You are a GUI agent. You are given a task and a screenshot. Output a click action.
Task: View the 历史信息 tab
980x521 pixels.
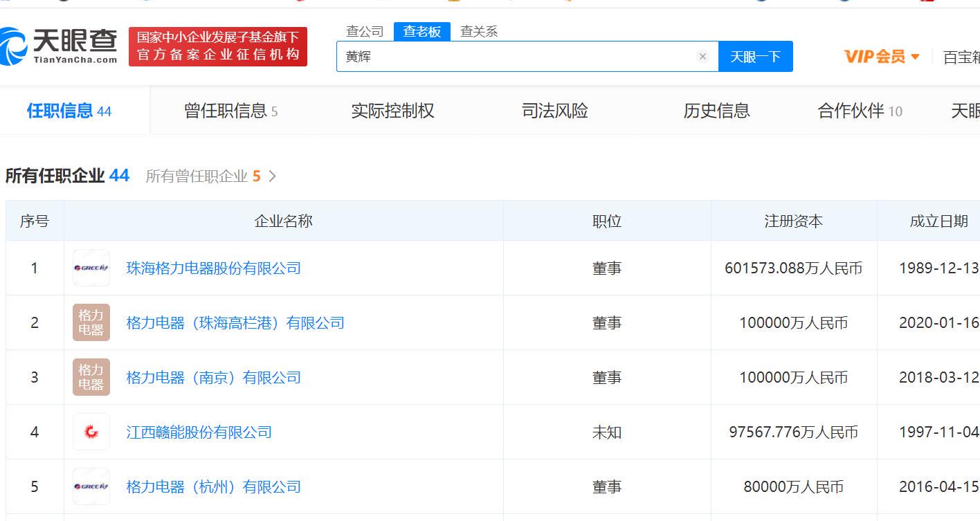pyautogui.click(x=716, y=111)
